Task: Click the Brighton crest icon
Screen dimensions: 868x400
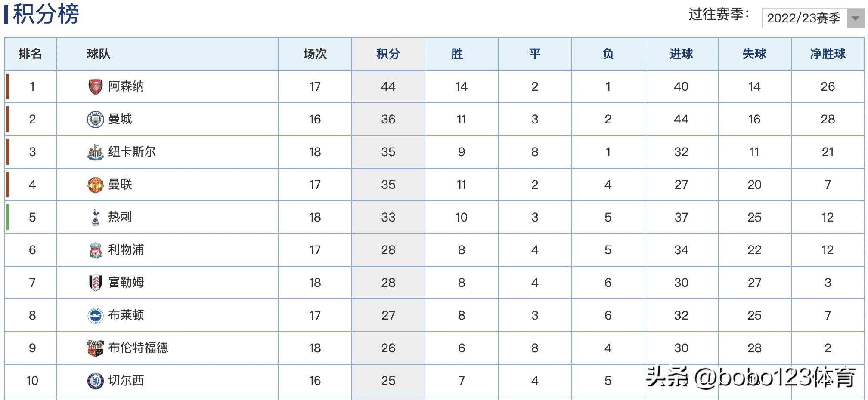Action: (96, 315)
